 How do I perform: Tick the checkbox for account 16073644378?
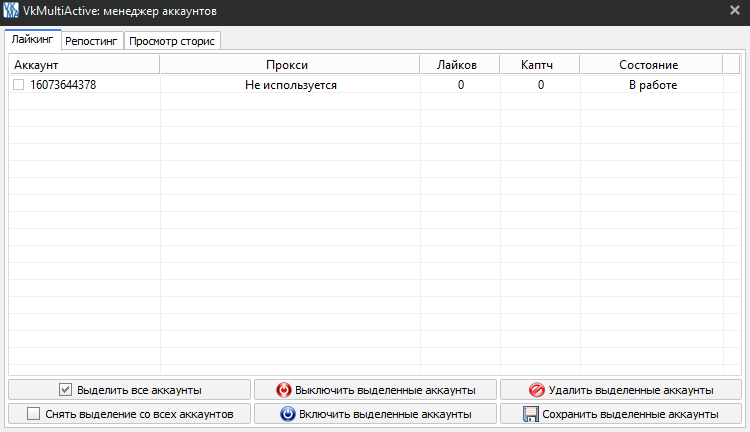click(19, 85)
